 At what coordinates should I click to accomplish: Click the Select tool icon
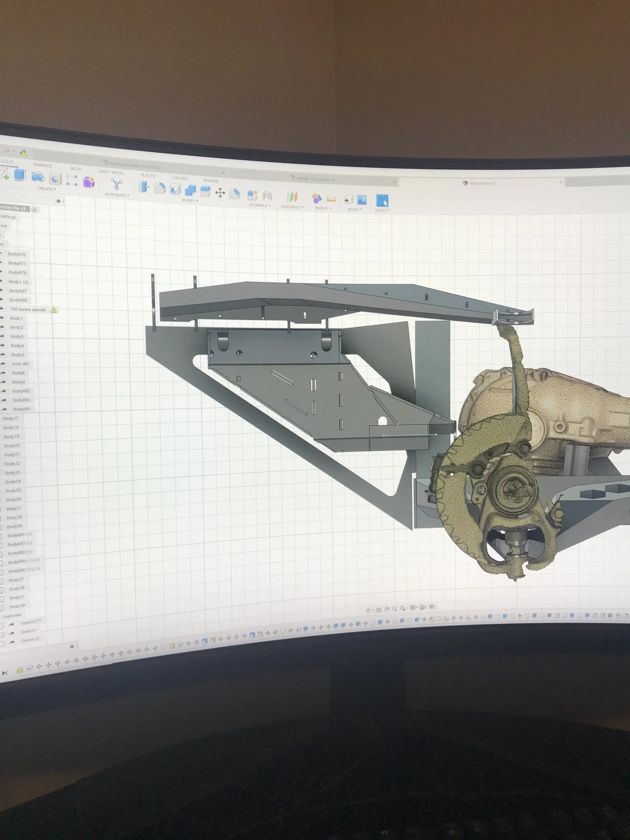[x=382, y=201]
